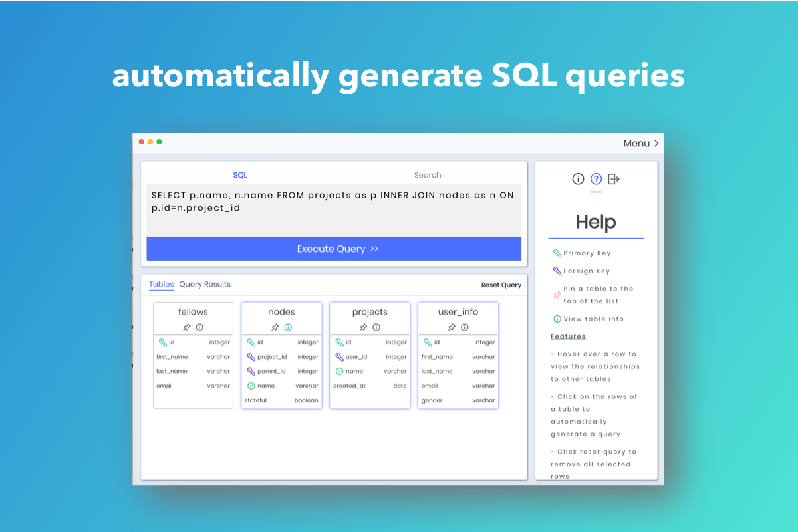
Task: Toggle the pin on the projects table
Action: (x=363, y=327)
